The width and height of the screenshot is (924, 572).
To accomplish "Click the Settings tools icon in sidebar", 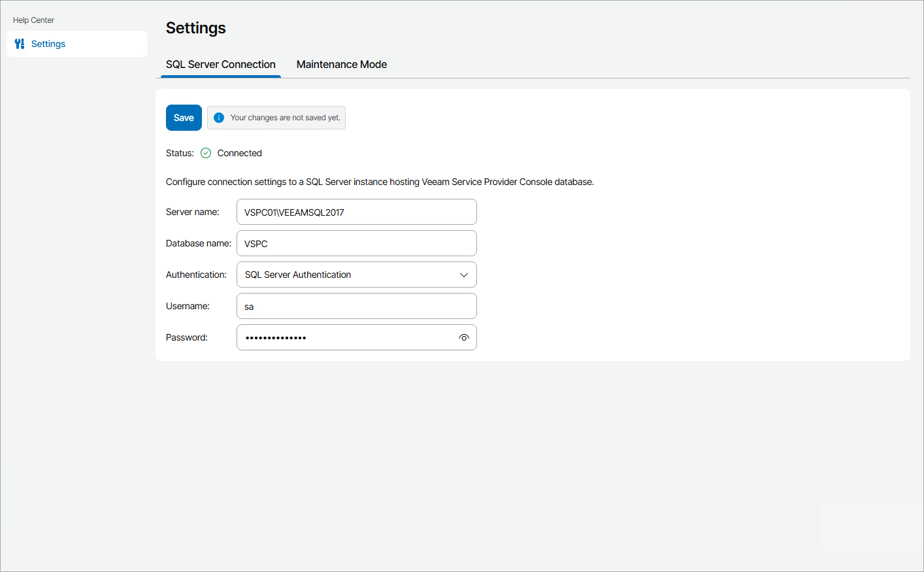I will click(x=20, y=44).
